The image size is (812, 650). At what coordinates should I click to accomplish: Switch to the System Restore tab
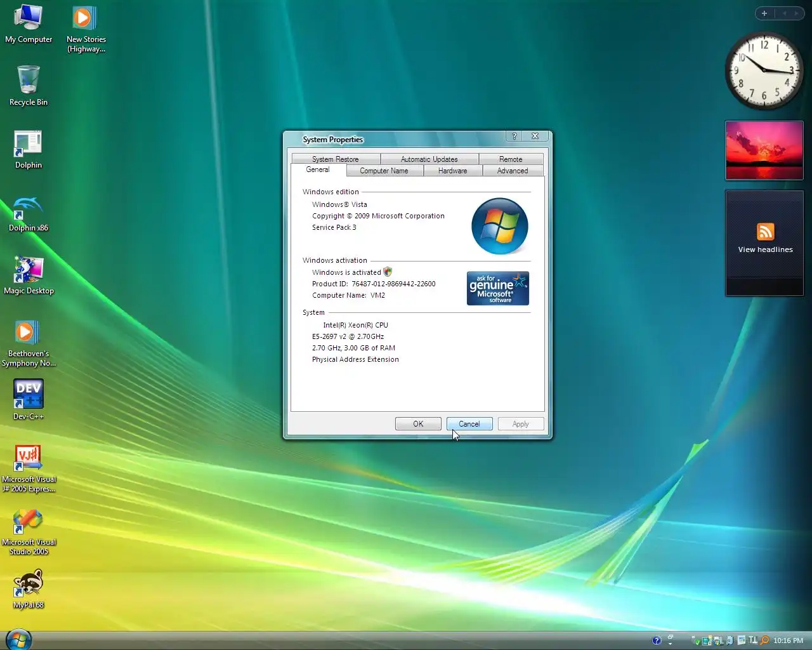pos(336,159)
